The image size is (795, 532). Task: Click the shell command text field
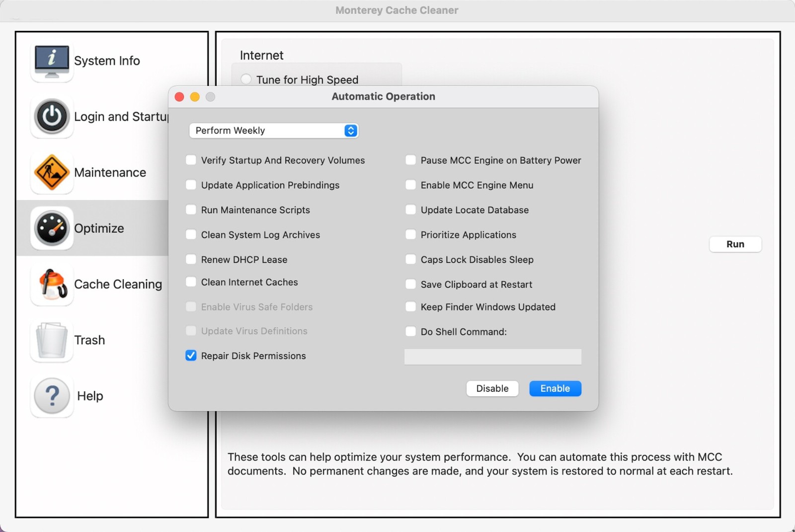pyautogui.click(x=493, y=357)
